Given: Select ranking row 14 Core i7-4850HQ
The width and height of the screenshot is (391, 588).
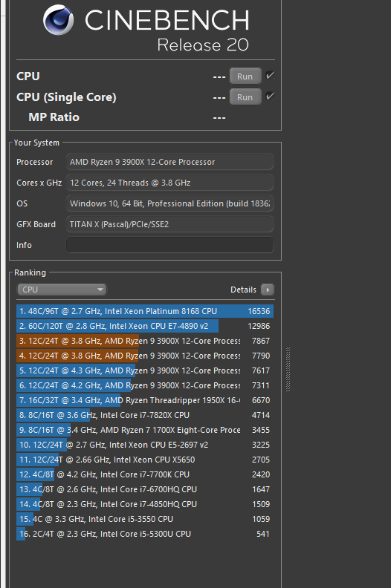Looking at the screenshot, I should click(145, 504).
